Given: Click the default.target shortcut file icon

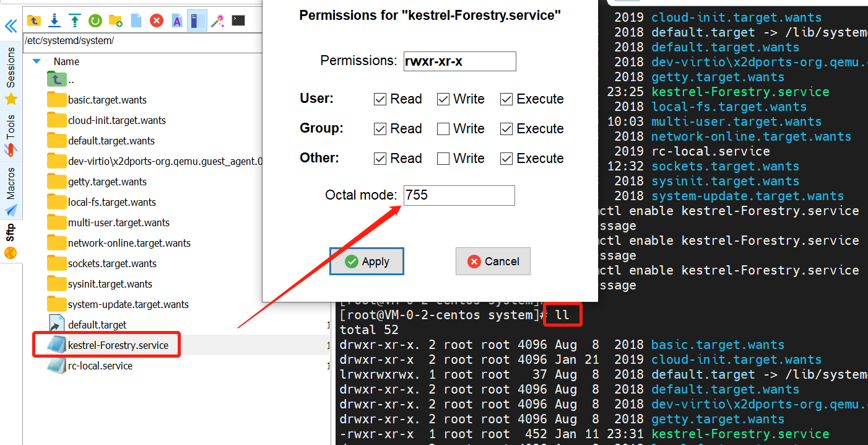Looking at the screenshot, I should (x=56, y=324).
